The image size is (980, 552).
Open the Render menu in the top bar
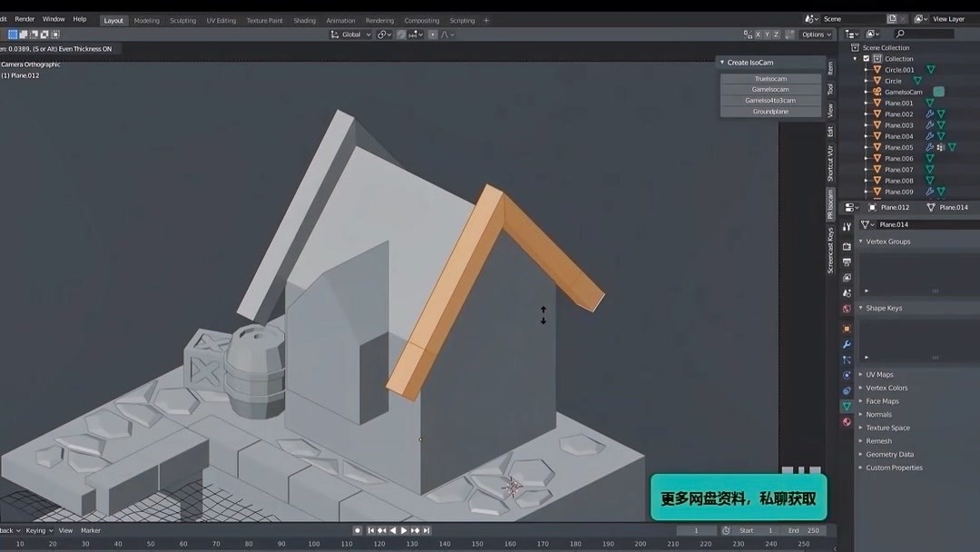point(24,17)
